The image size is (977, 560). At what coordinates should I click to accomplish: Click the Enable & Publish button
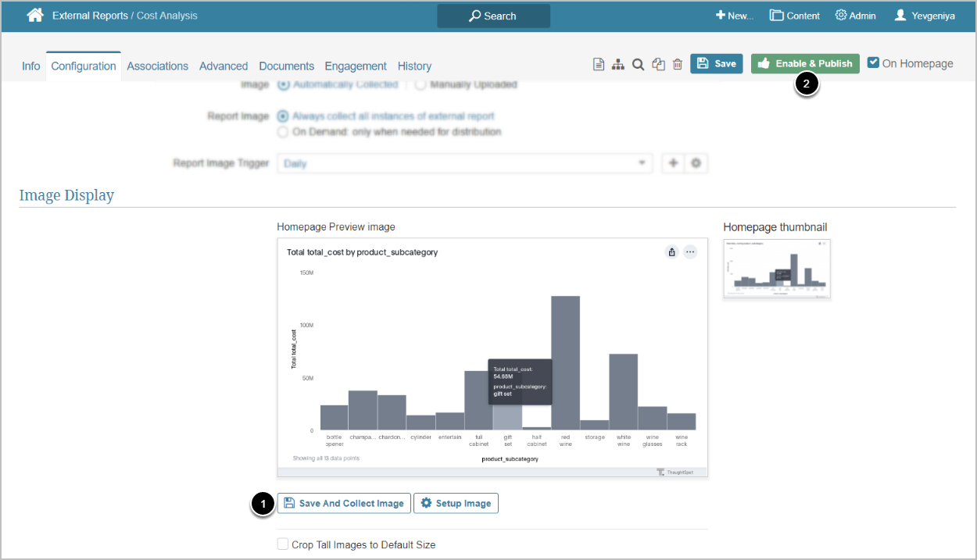805,64
